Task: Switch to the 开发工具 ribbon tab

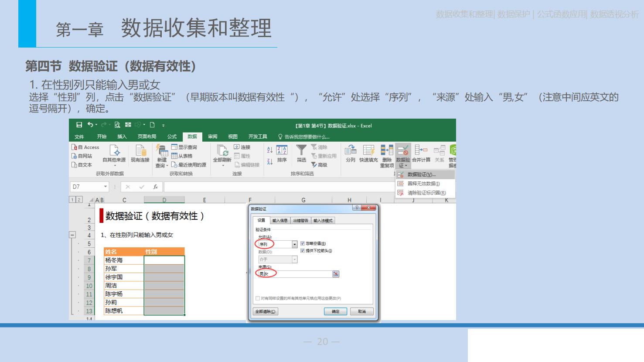Action: 258,137
